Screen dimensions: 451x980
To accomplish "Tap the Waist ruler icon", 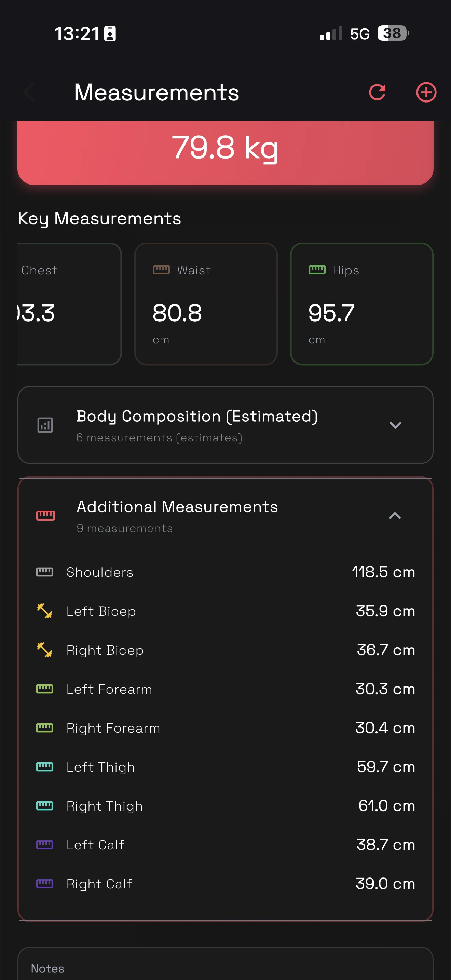I will pos(161,270).
